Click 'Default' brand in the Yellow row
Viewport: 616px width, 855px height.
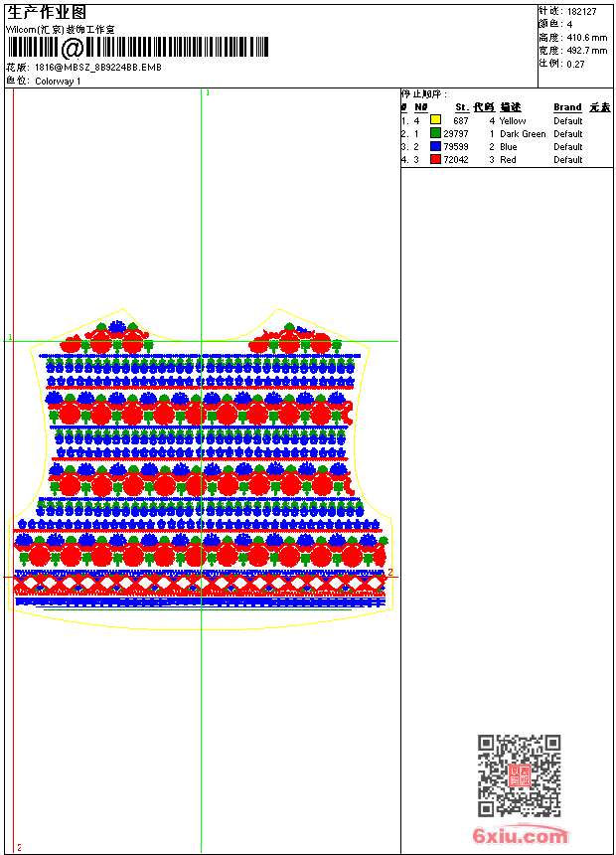pyautogui.click(x=568, y=121)
